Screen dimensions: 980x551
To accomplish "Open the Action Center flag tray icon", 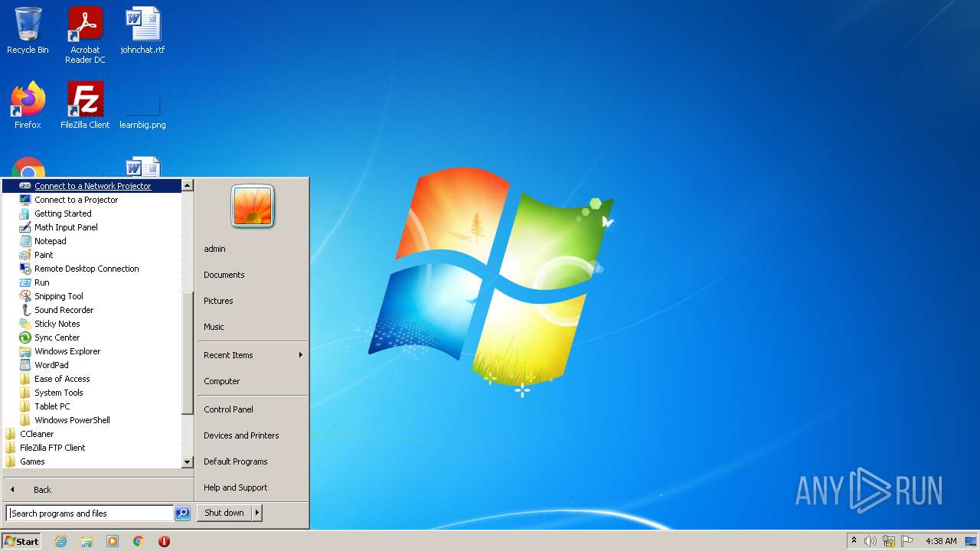I will click(907, 541).
